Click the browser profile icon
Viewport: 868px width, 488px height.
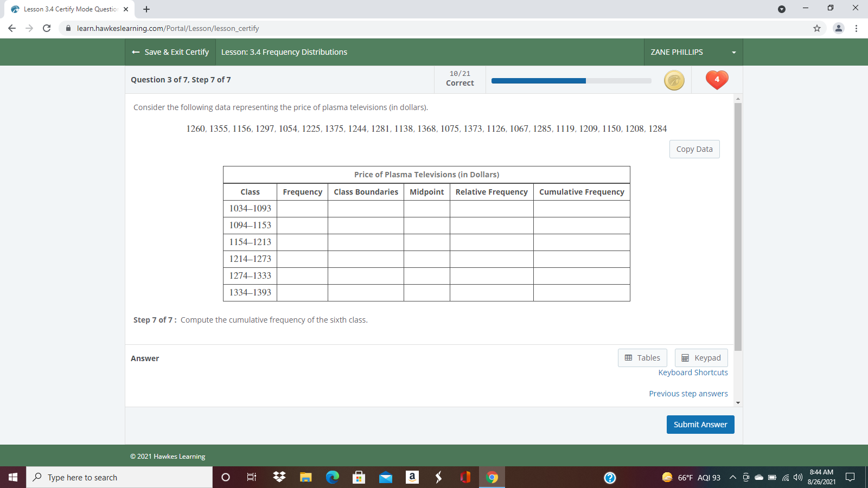tap(838, 28)
